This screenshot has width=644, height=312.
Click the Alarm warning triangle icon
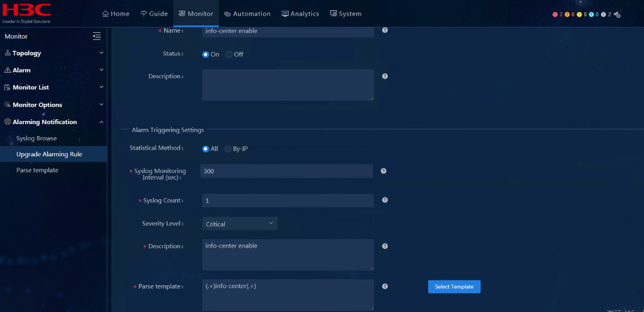tap(7, 70)
